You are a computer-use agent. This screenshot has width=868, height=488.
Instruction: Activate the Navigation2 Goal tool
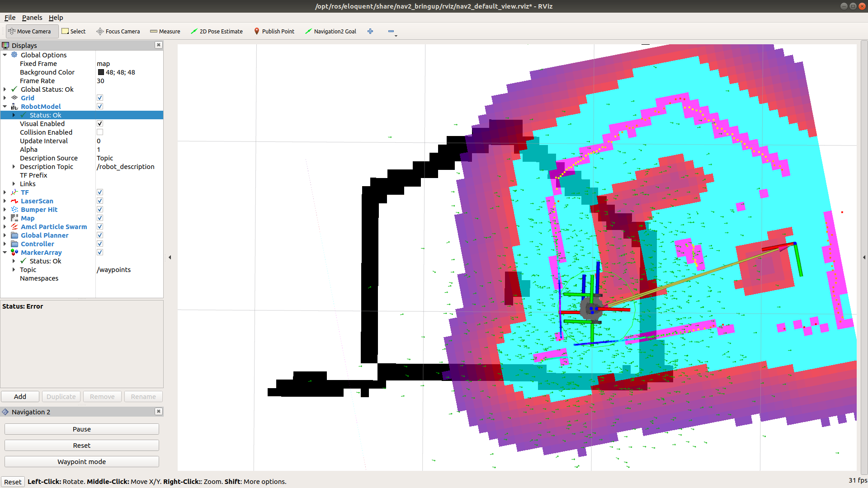(x=330, y=31)
